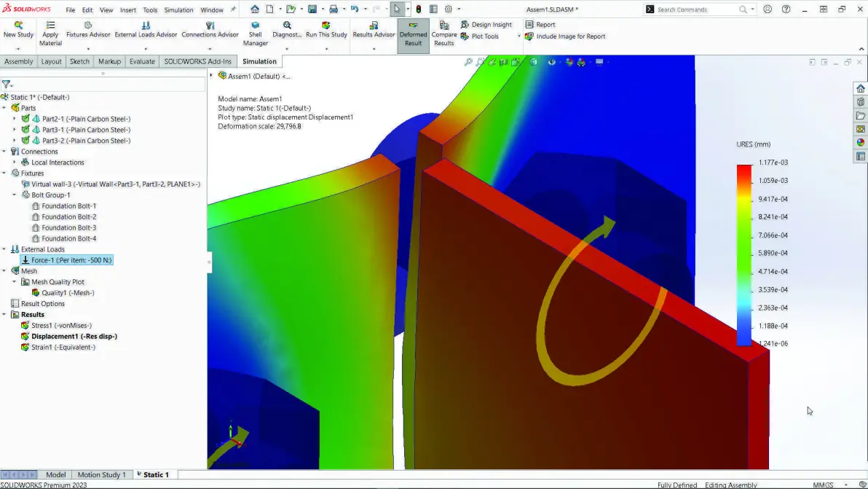Switch to the Evaluate tab
Screen dimensions: 868x489
tap(142, 61)
